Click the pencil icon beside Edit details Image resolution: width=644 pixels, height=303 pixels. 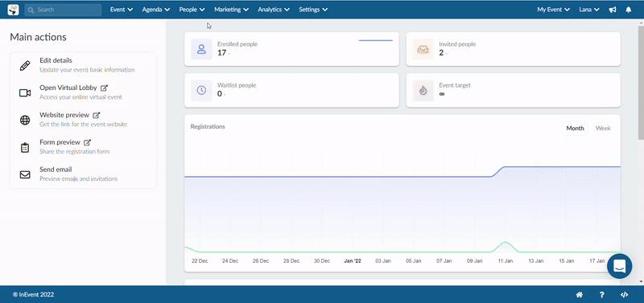25,66
